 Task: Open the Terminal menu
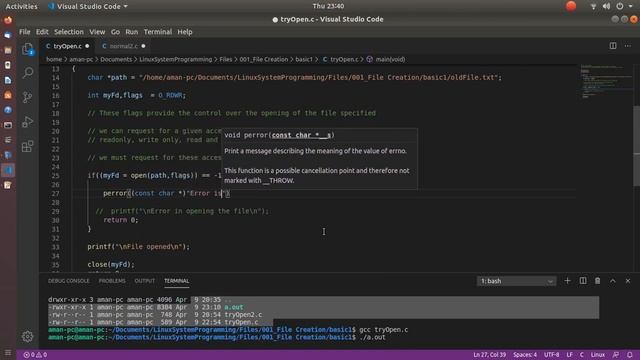[x=158, y=32]
